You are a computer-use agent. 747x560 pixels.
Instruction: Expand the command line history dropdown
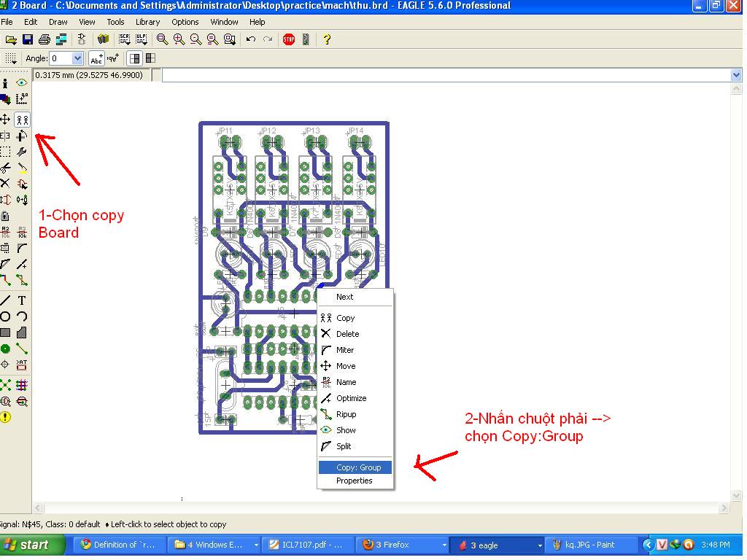tap(736, 75)
